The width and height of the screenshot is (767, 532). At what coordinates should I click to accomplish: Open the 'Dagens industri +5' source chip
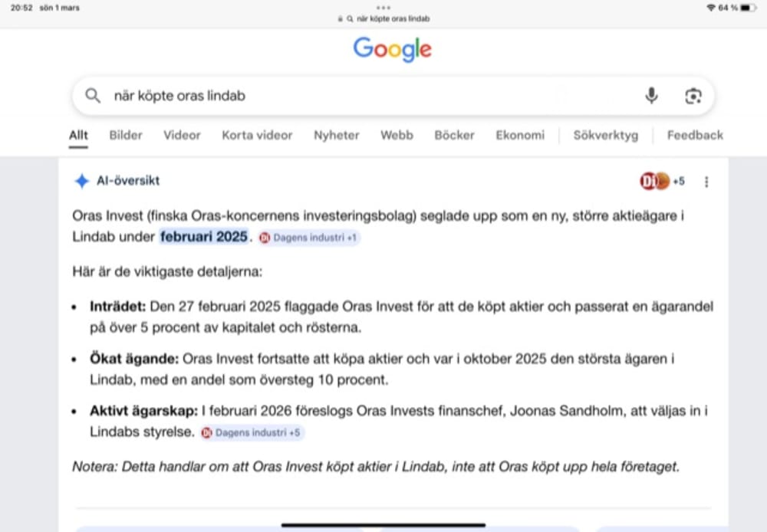tap(252, 433)
